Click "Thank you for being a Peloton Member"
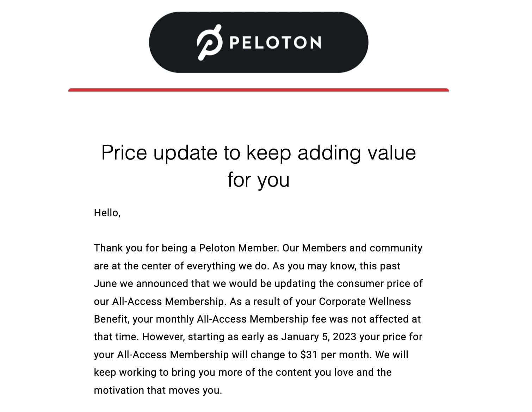The image size is (532, 412). (x=186, y=248)
